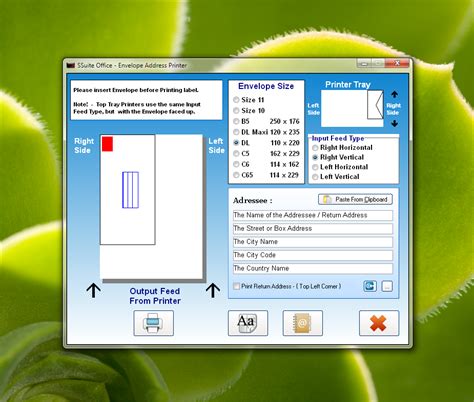Click the up arrow by Printer Tray
Viewport: 474px width, 402px height.
point(395,94)
